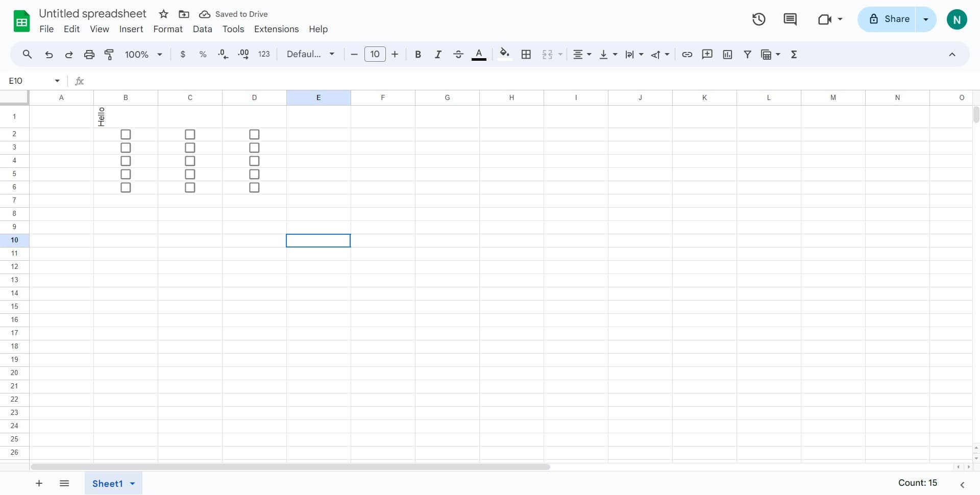
Task: Open the font family dropdown
Action: click(310, 54)
